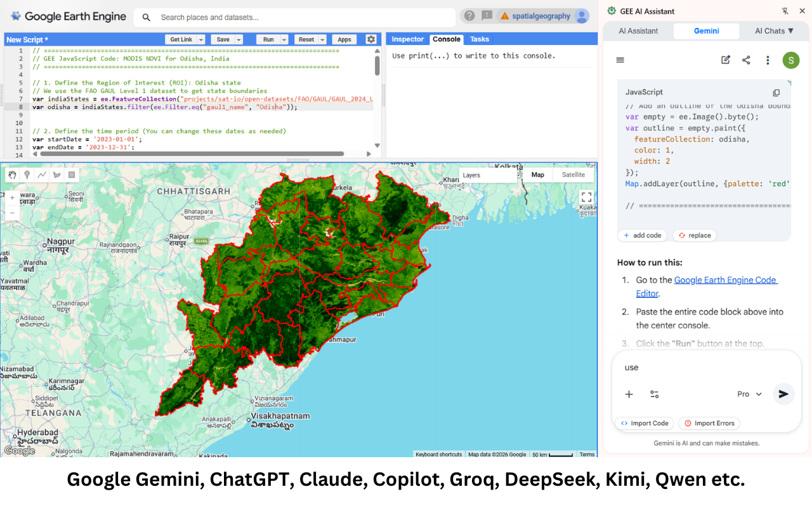812x508 pixels.
Task: Switch to the Tasks tab
Action: click(x=480, y=39)
